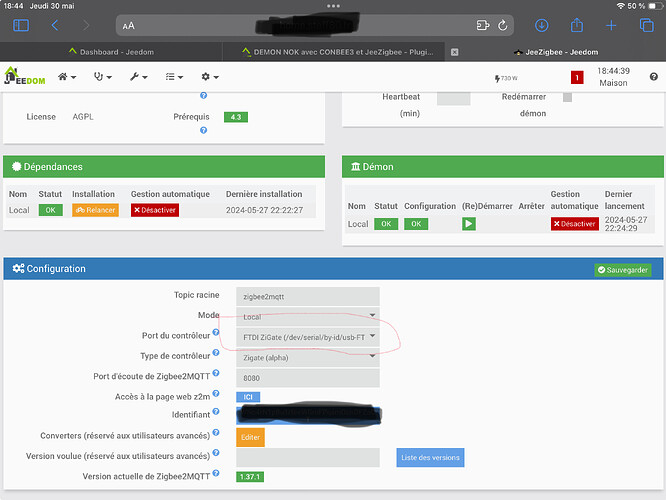Click the 4.3 Prérequis badge
Viewport: 666px width, 500px height.
tap(236, 117)
